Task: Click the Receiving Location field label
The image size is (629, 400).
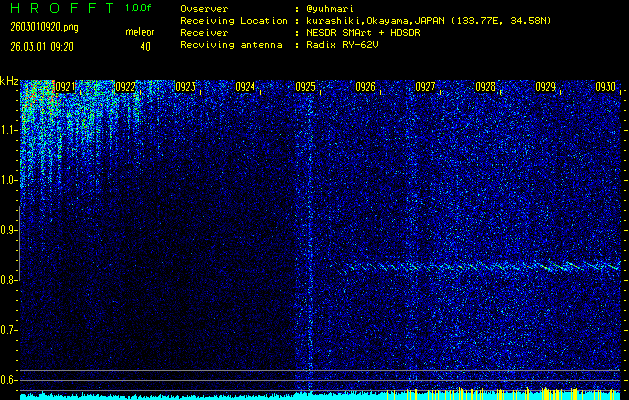Action: [x=234, y=21]
